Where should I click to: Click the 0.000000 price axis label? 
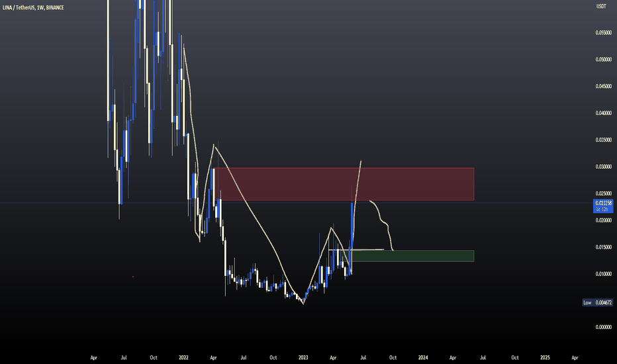604,327
